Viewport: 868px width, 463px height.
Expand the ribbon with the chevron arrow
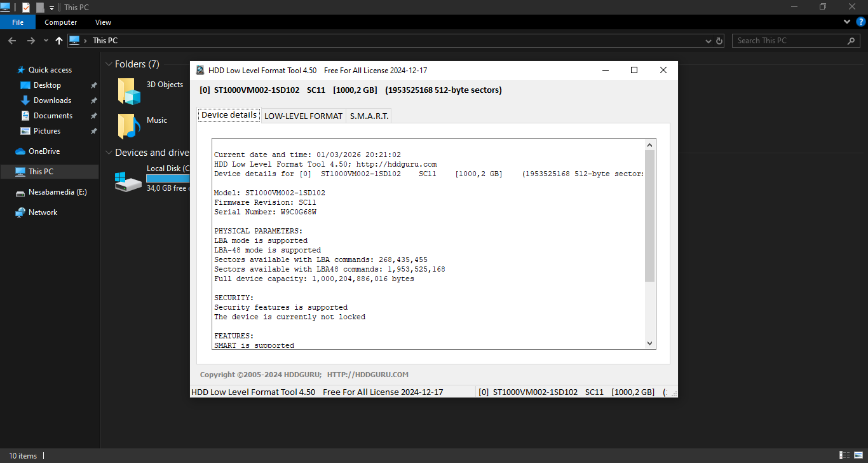[847, 22]
